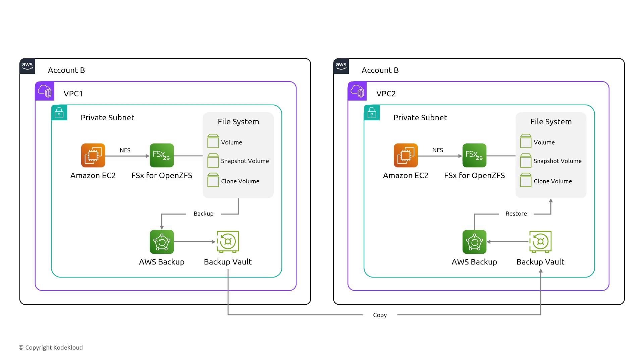
Task: Click the Restore arrow label in VPC2
Action: pos(516,214)
